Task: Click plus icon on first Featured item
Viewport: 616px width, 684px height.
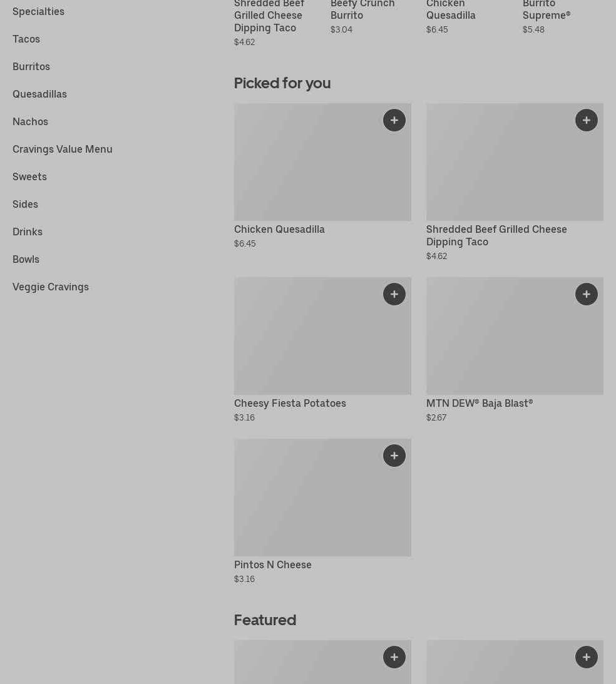Action: click(x=394, y=657)
